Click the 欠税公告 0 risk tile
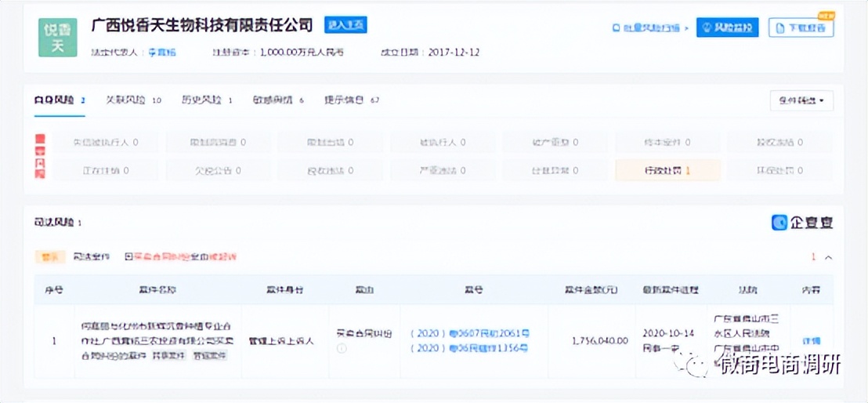 219,171
